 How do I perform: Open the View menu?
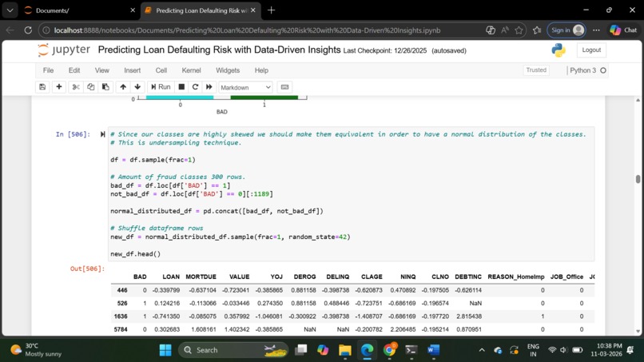101,70
